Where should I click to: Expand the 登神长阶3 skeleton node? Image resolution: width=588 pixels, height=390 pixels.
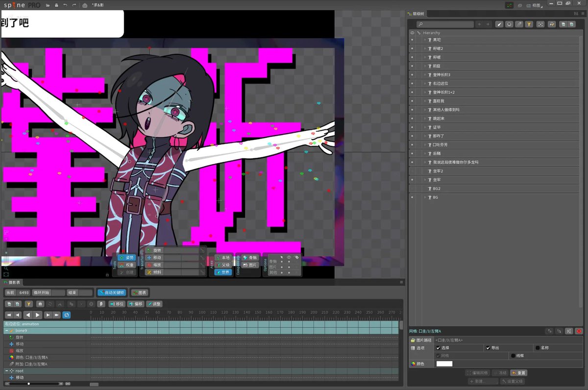pos(425,75)
